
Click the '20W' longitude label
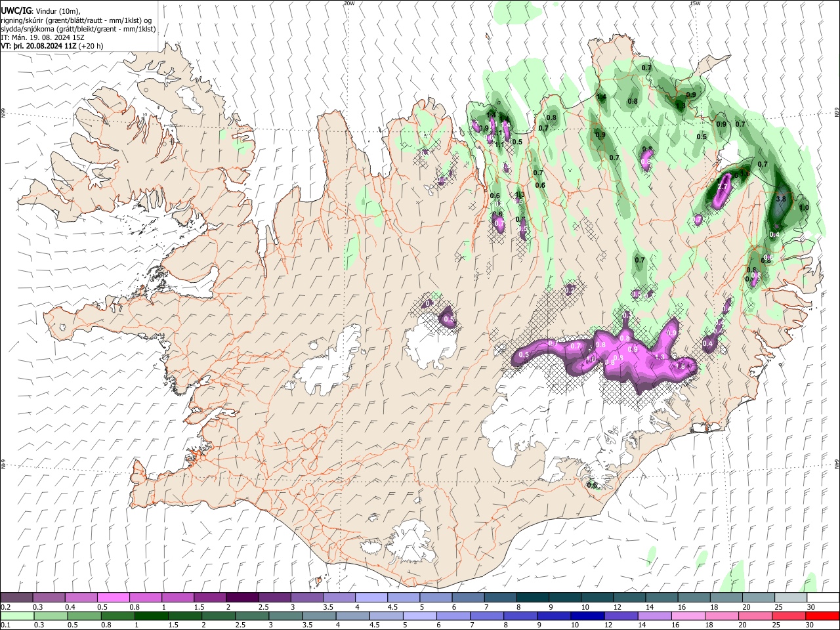349,3
